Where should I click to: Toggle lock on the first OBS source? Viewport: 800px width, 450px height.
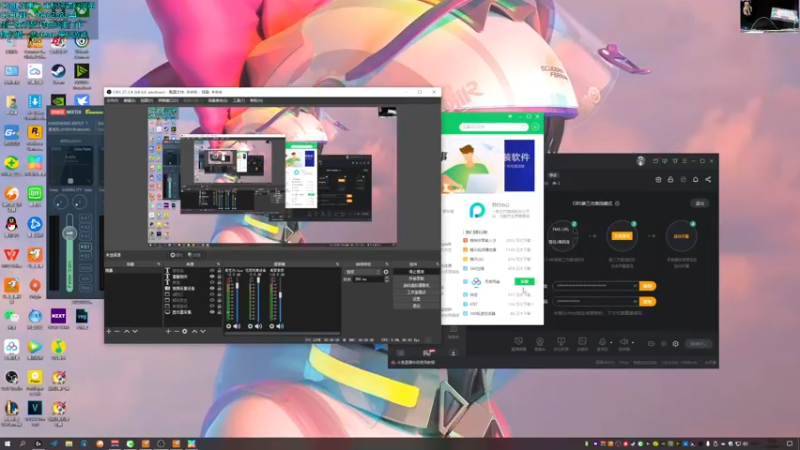tap(219, 270)
